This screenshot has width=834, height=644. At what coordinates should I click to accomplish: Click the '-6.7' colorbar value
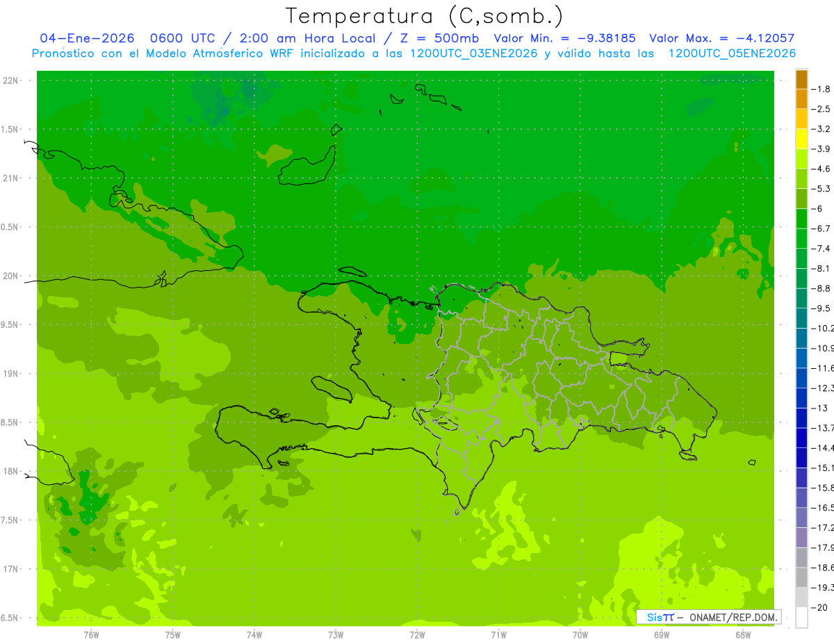821,229
